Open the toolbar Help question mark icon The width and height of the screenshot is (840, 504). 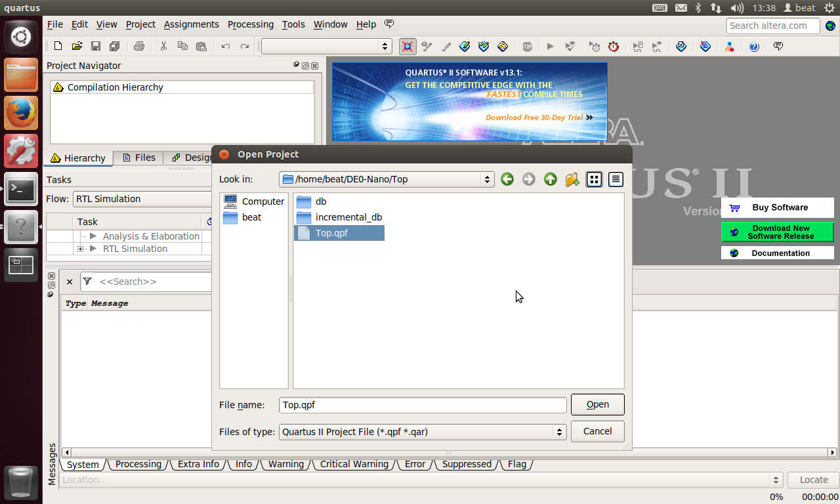754,47
